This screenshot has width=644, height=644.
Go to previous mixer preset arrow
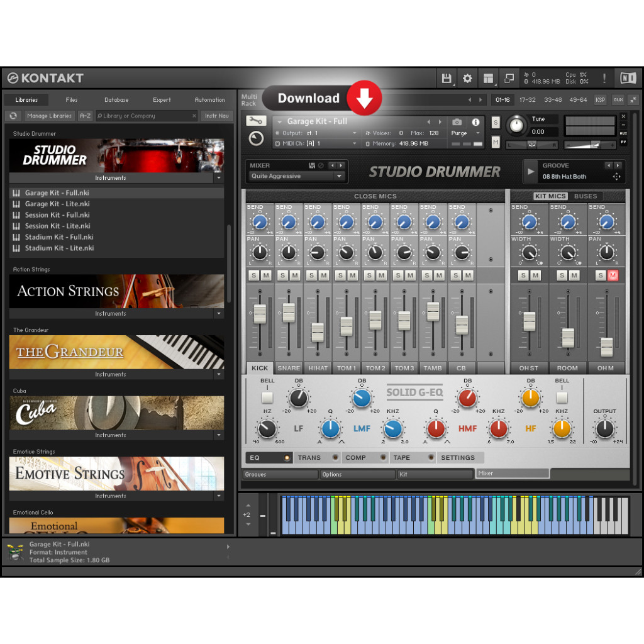click(332, 165)
